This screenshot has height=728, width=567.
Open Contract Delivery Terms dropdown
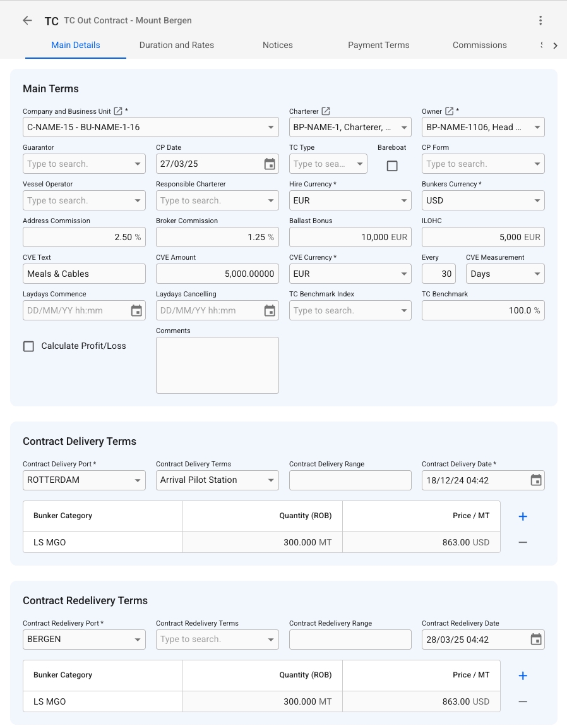(x=271, y=480)
